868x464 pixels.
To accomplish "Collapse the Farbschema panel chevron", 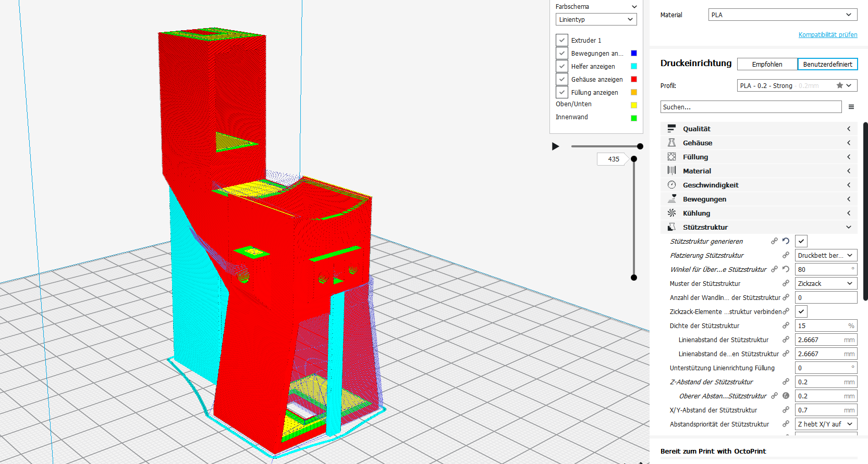I will tap(634, 7).
